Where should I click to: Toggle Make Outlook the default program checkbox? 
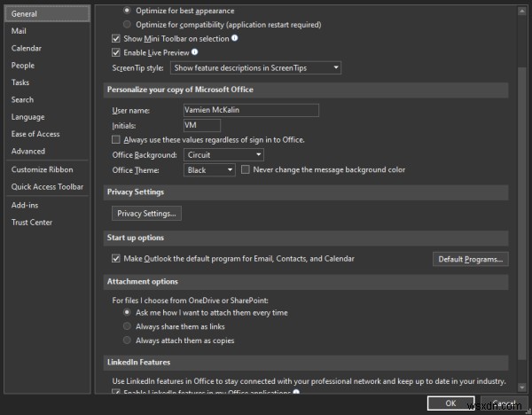116,258
